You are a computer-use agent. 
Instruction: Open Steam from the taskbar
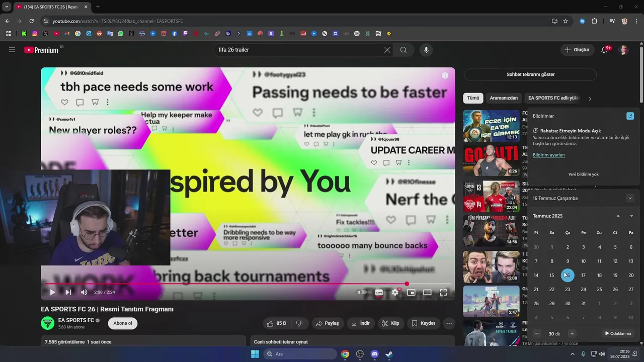389,354
